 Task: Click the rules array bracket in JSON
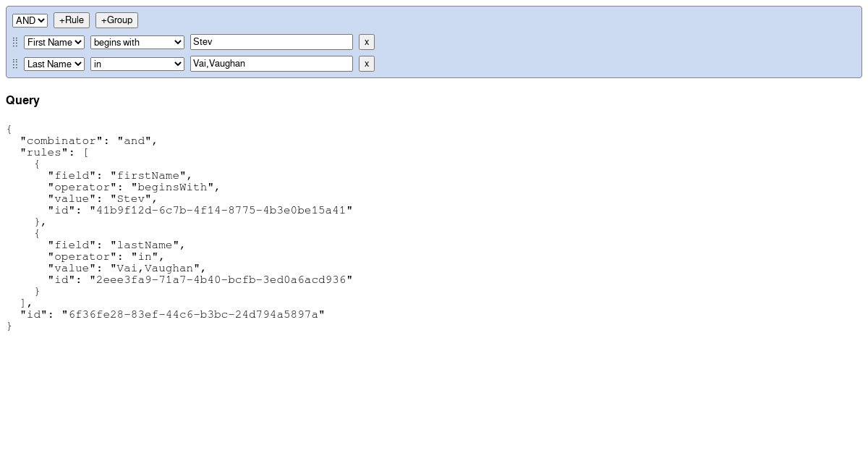[85, 152]
